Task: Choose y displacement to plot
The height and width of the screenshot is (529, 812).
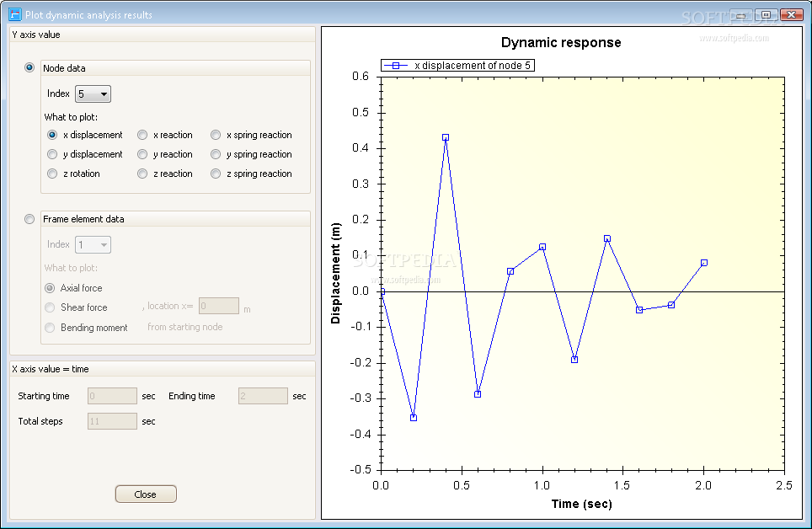Action: (51, 154)
